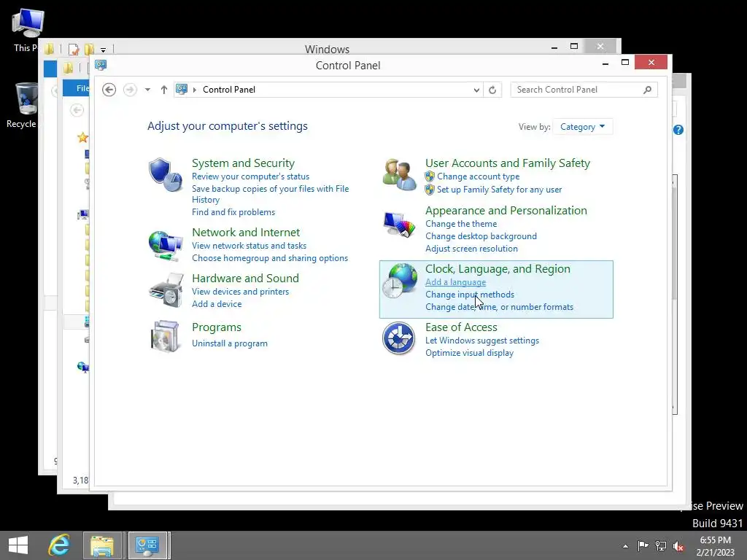Open the recent locations dropdown arrow
Screen dimensions: 747x560
click(x=147, y=90)
